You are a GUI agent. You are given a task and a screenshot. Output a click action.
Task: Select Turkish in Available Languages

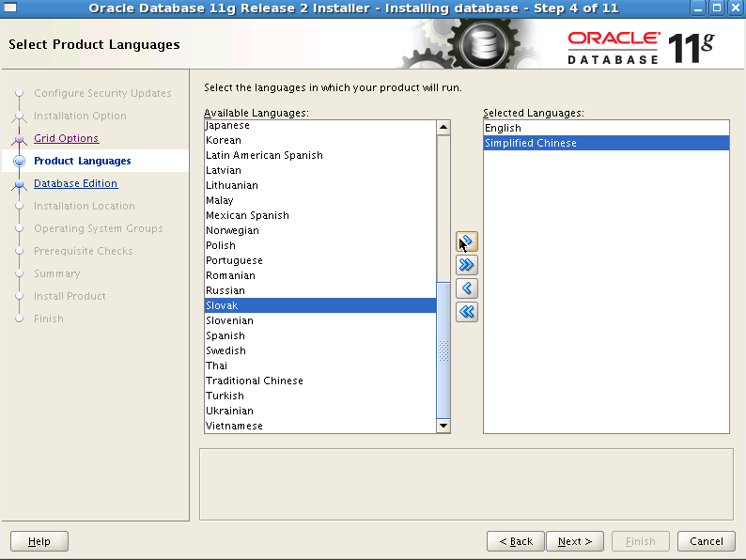point(320,396)
